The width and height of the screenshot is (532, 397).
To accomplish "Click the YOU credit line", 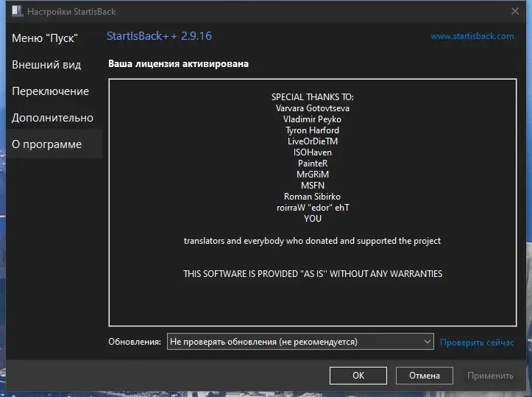I will pyautogui.click(x=313, y=218).
